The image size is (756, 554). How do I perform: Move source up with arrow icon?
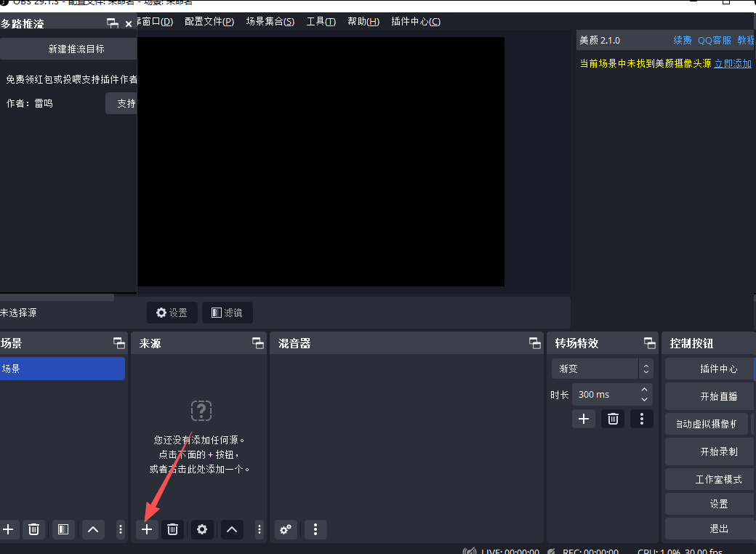(x=231, y=529)
